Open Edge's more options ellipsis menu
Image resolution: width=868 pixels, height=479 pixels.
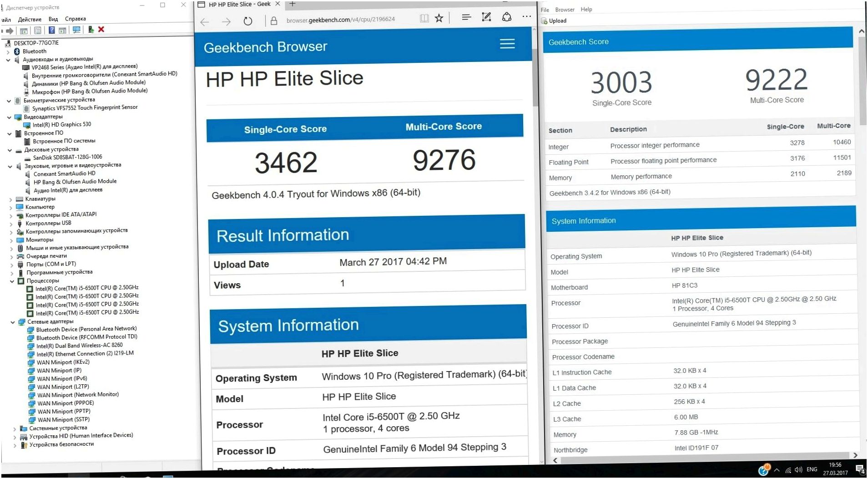(527, 16)
